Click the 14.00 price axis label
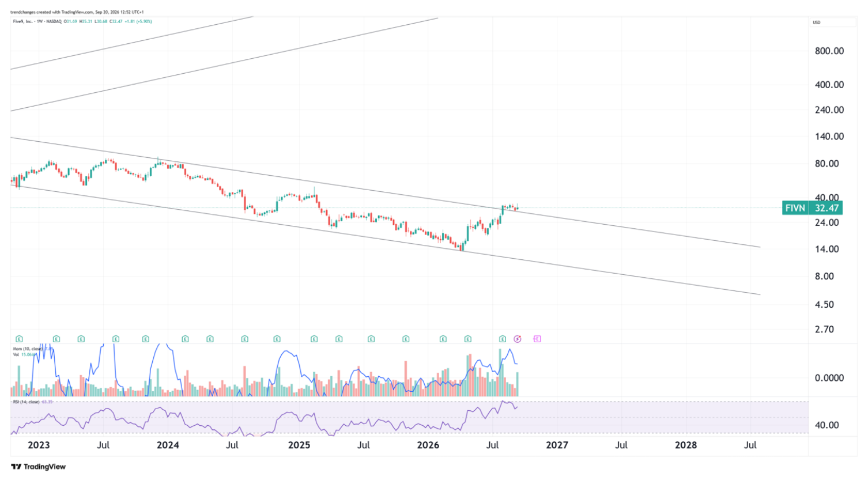This screenshot has height=484, width=868. tap(827, 249)
